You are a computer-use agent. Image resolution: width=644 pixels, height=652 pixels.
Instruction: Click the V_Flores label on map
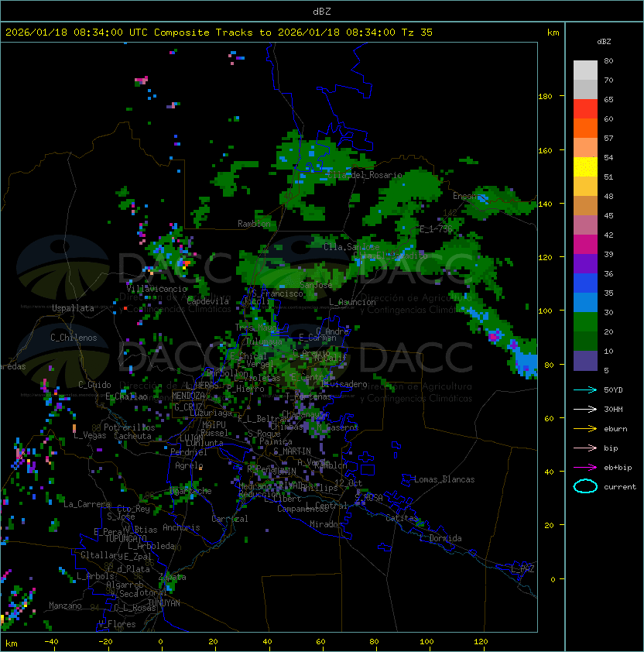(117, 624)
